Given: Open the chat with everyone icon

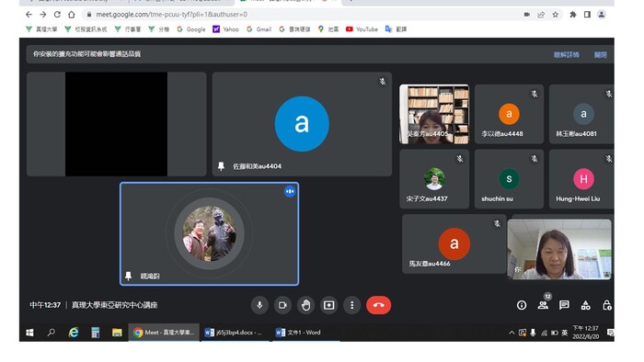Looking at the screenshot, I should tap(564, 305).
